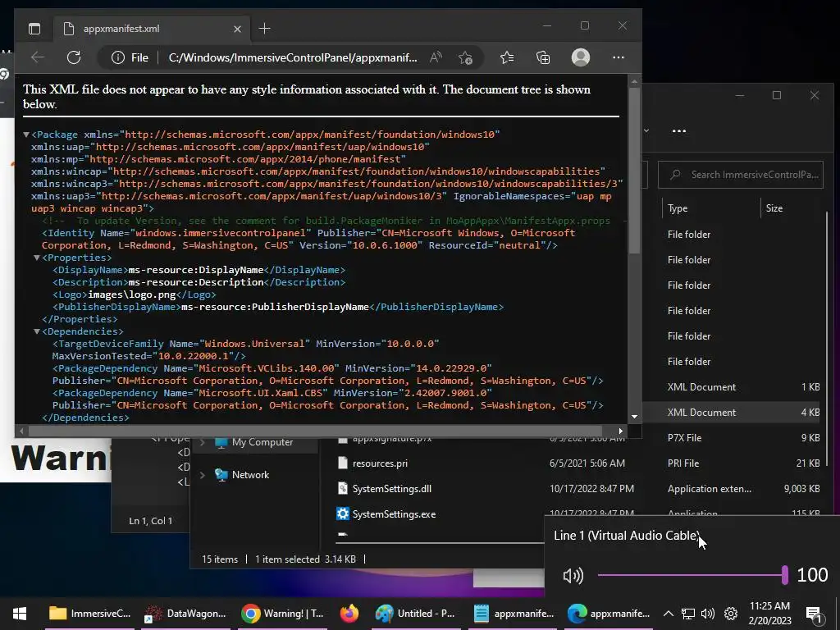Click Edge horizontal scrollbar left arrow
The image size is (840, 630).
[21, 431]
